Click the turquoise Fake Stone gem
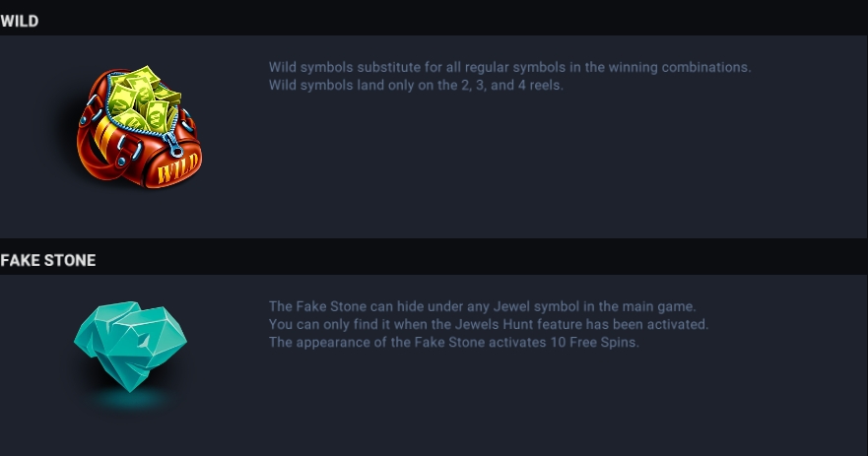 [131, 347]
